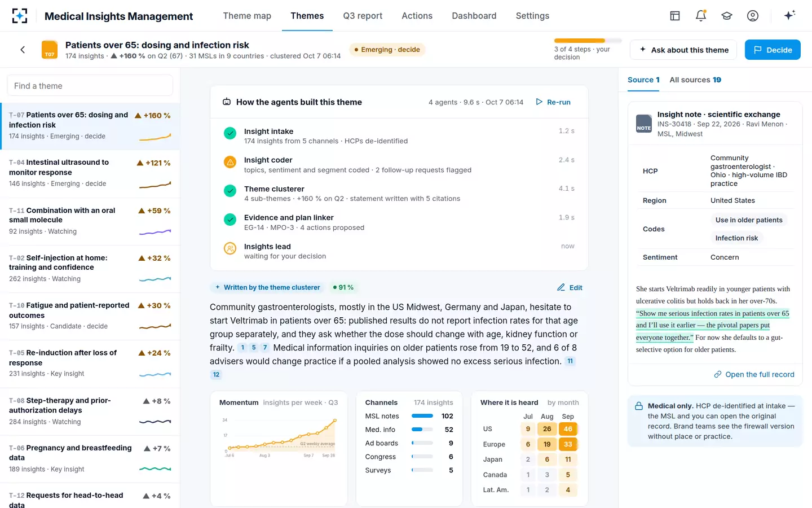The width and height of the screenshot is (812, 508).
Task: Edit the theme statement
Action: coord(570,287)
